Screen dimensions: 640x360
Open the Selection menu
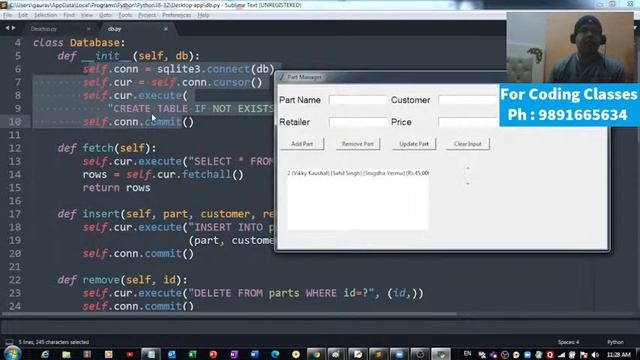(x=45, y=15)
